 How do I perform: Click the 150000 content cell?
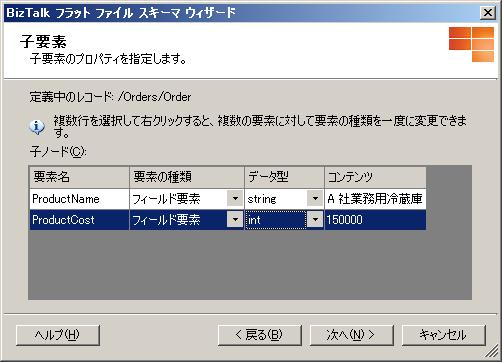(375, 220)
